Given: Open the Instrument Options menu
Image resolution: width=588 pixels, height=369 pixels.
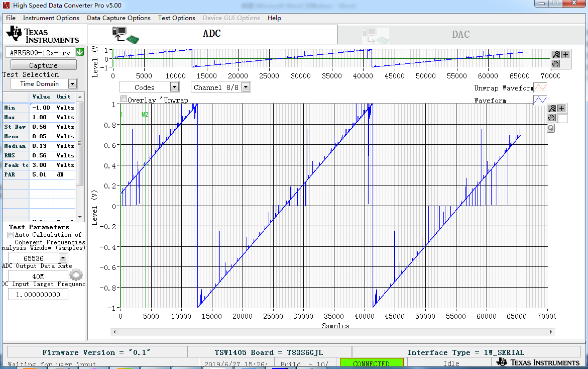Looking at the screenshot, I should 51,18.
